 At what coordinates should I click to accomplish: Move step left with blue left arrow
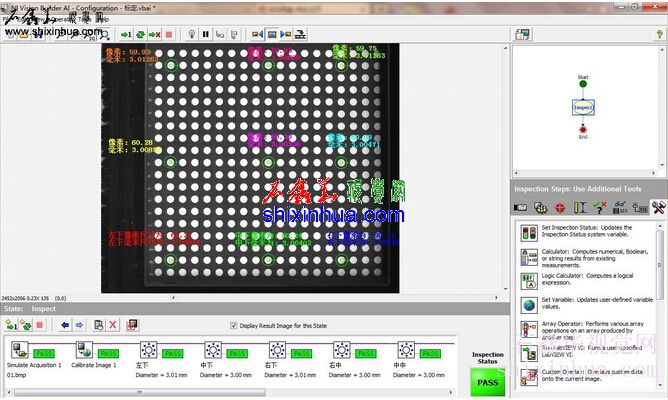click(65, 324)
